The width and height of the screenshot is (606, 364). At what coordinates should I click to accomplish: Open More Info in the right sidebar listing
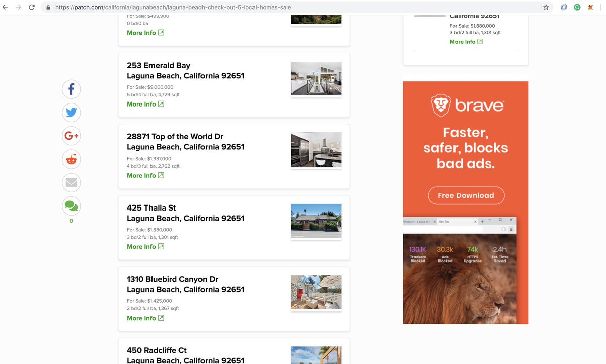click(466, 42)
